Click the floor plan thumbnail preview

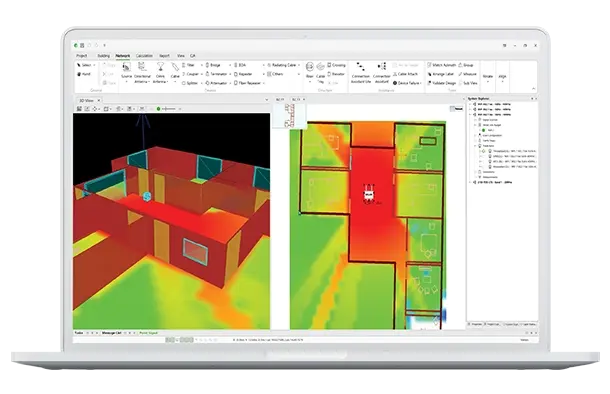(289, 116)
